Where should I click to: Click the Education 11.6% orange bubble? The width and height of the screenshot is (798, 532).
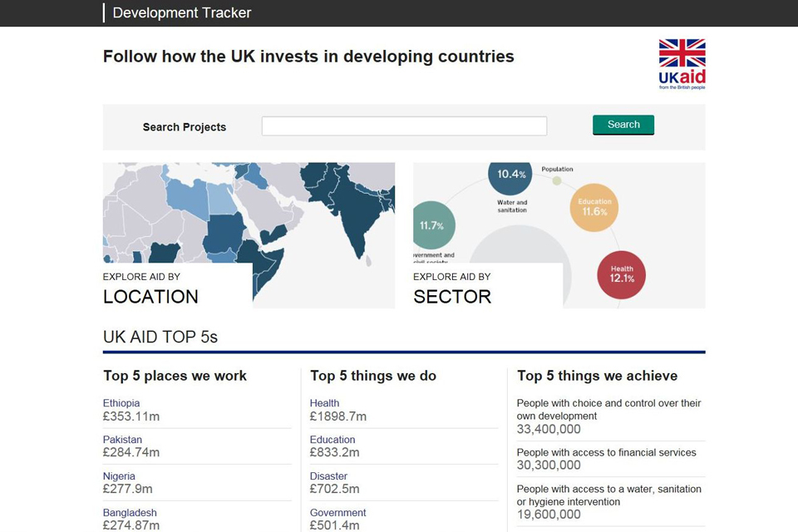pyautogui.click(x=594, y=207)
